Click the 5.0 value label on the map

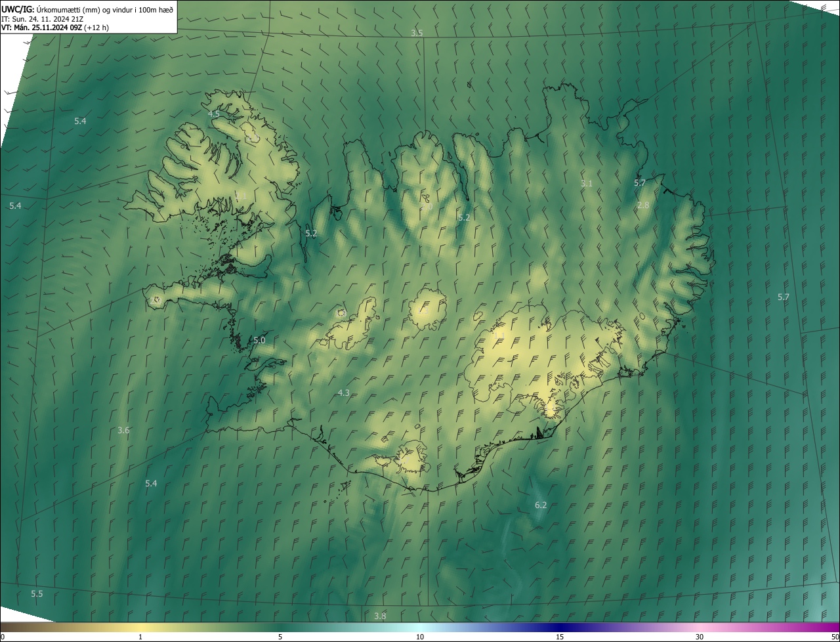tap(259, 340)
